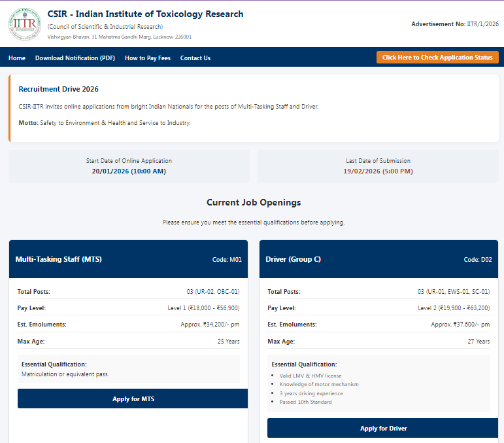Click Here to Check Application Status button
Viewport: 504px width, 443px height.
437,58
